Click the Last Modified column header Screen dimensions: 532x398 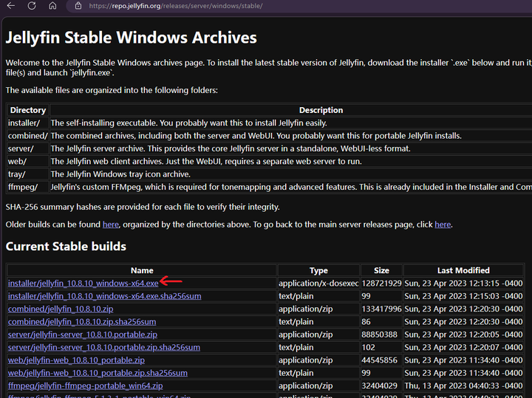pos(463,270)
